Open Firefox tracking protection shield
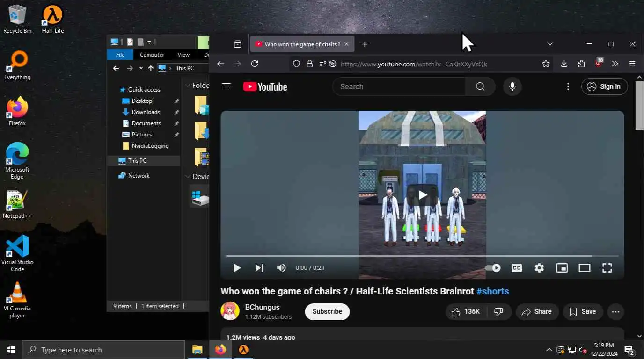Viewport: 644px width, 359px height. 296,64
